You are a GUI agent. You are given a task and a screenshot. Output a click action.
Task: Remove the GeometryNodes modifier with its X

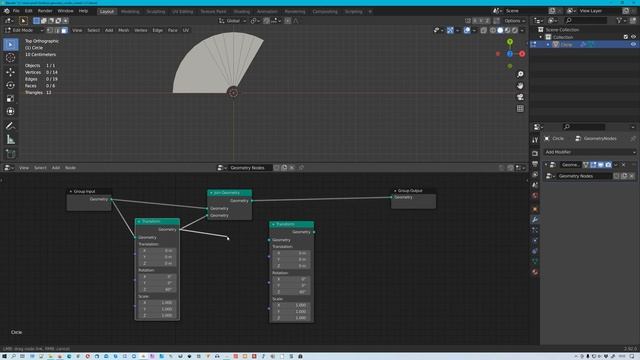[x=623, y=165]
